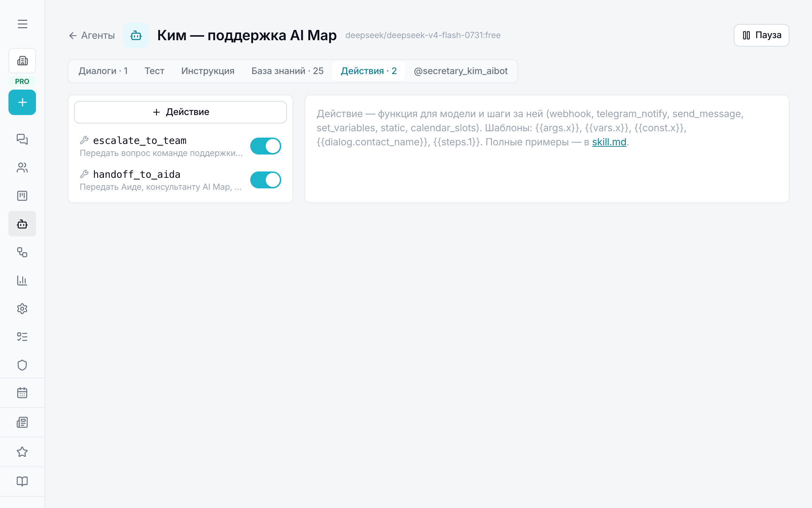
Task: Open the hamburger menu in the sidebar
Action: click(x=22, y=24)
